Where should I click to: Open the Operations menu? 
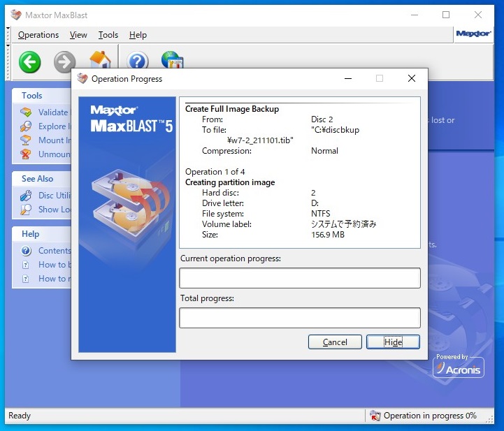tap(38, 35)
